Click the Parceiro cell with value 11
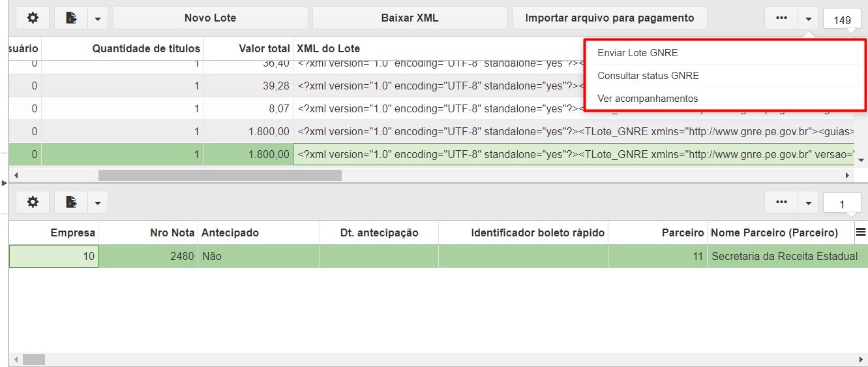This screenshot has width=868, height=367. click(657, 256)
